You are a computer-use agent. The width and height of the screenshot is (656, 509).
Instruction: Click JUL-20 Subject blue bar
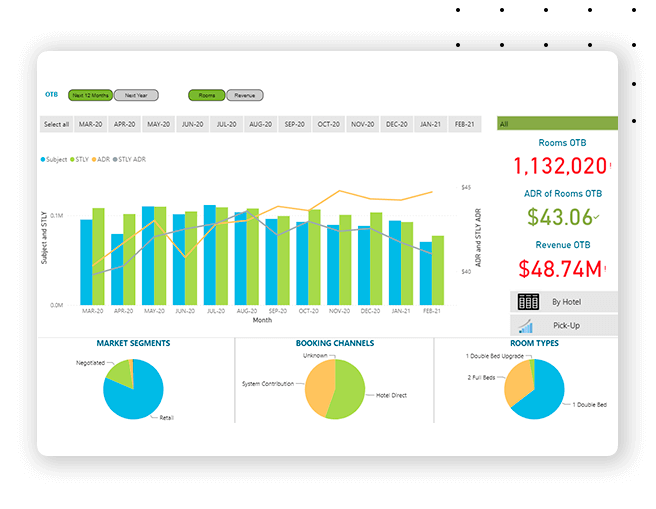pyautogui.click(x=210, y=255)
